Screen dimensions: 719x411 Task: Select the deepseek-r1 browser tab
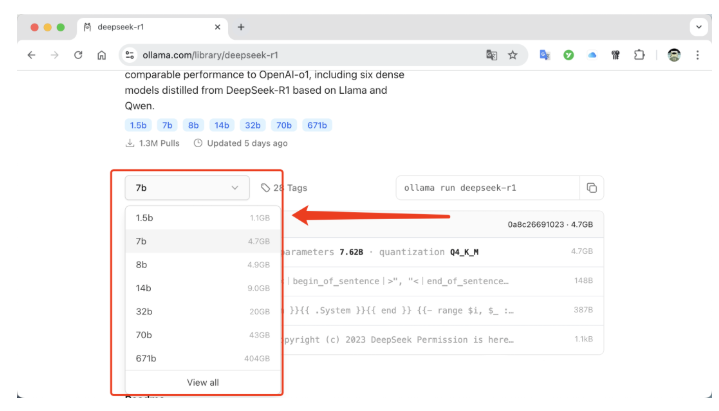point(152,27)
